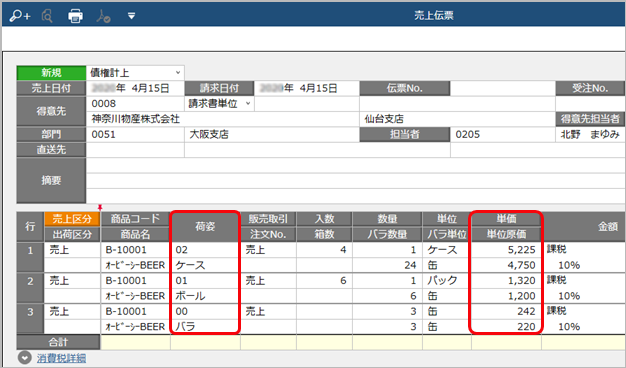This screenshot has height=368, width=626.
Task: Click the 北野 まゆみ name
Action: pyautogui.click(x=590, y=135)
